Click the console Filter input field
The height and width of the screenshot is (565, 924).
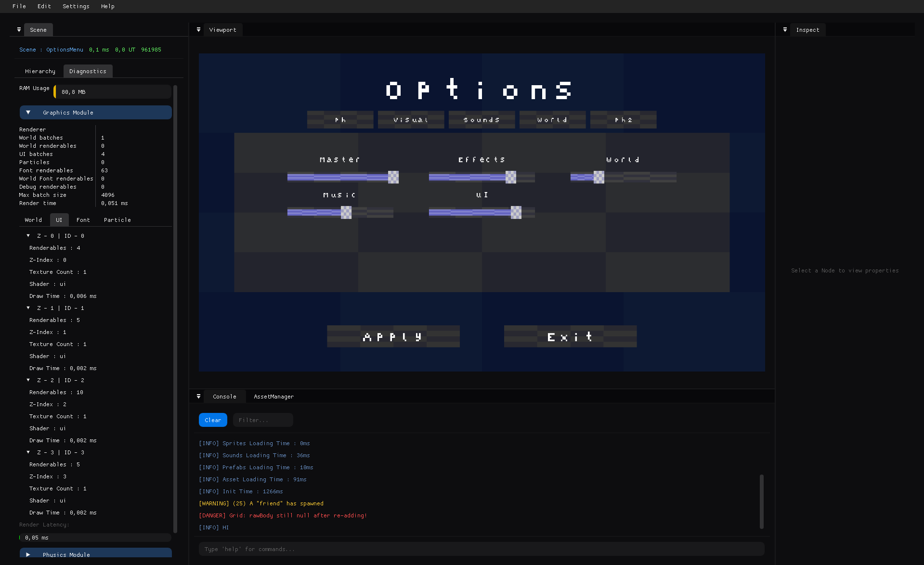click(x=263, y=420)
